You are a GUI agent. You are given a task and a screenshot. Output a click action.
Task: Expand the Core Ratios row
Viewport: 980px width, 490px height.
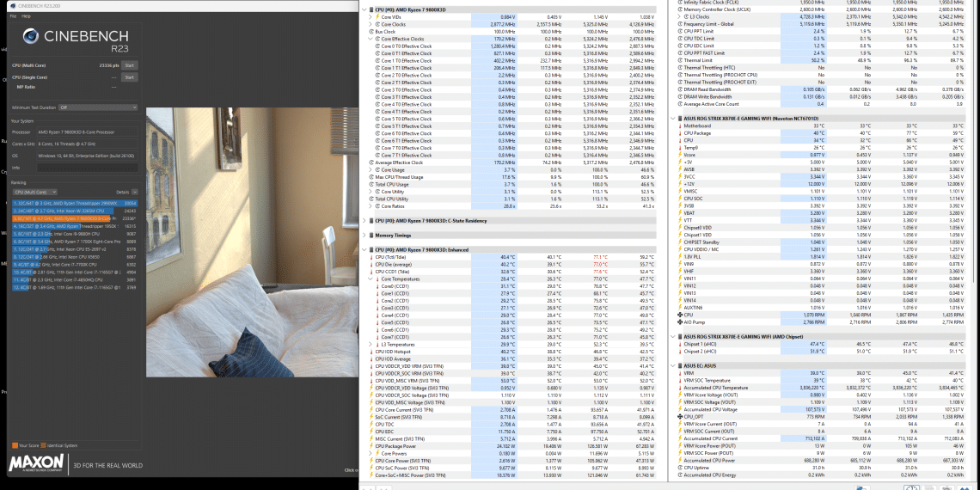[371, 206]
